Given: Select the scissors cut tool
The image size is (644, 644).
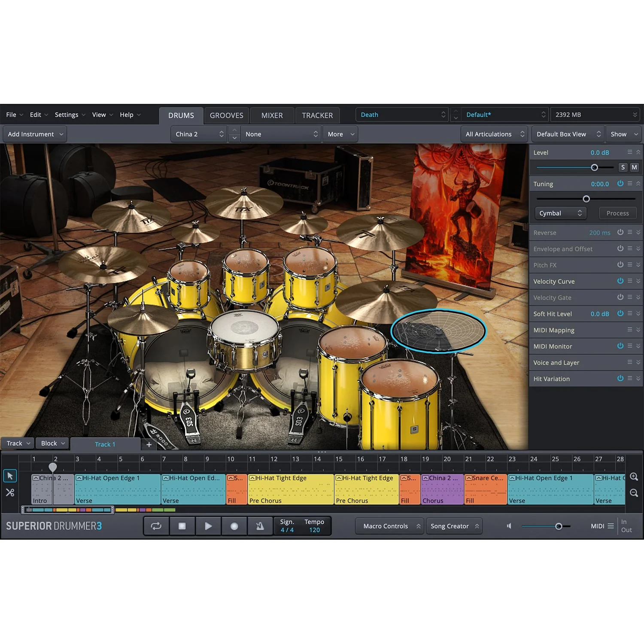Looking at the screenshot, I should 10,492.
